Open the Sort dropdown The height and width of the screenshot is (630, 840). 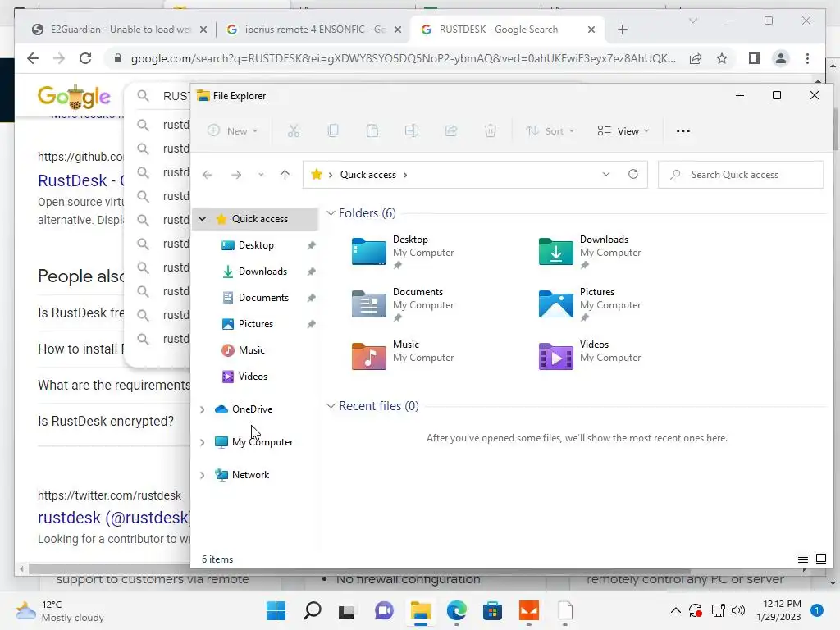point(550,130)
